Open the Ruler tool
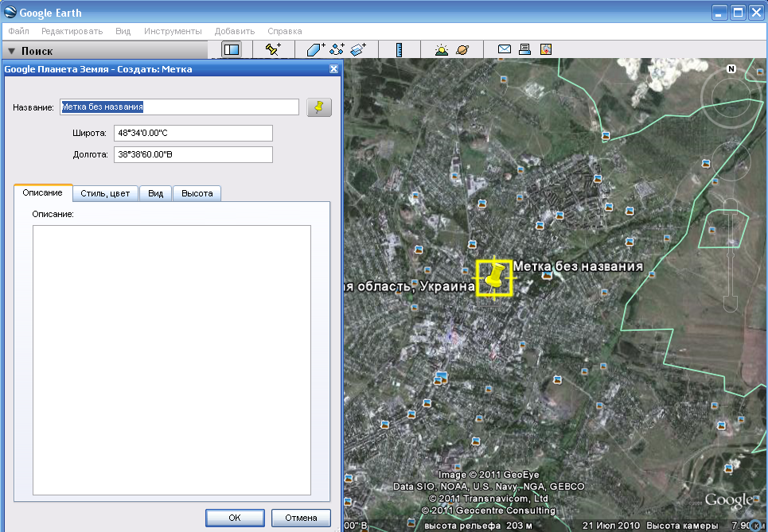Image resolution: width=768 pixels, height=532 pixels. [400, 49]
